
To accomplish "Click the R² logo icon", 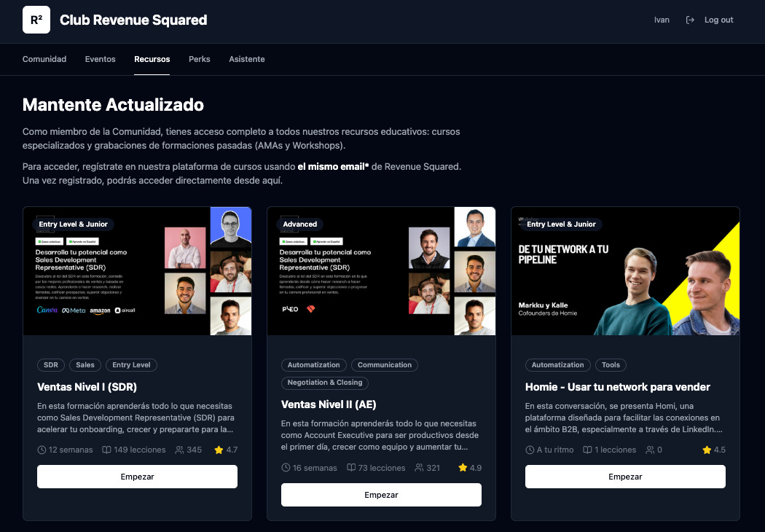I will pos(36,20).
